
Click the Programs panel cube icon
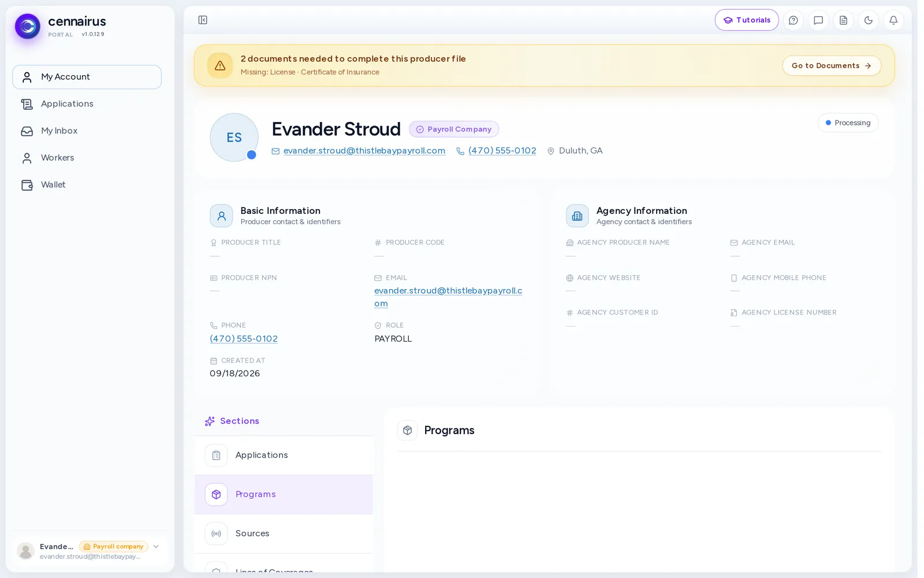click(x=407, y=430)
